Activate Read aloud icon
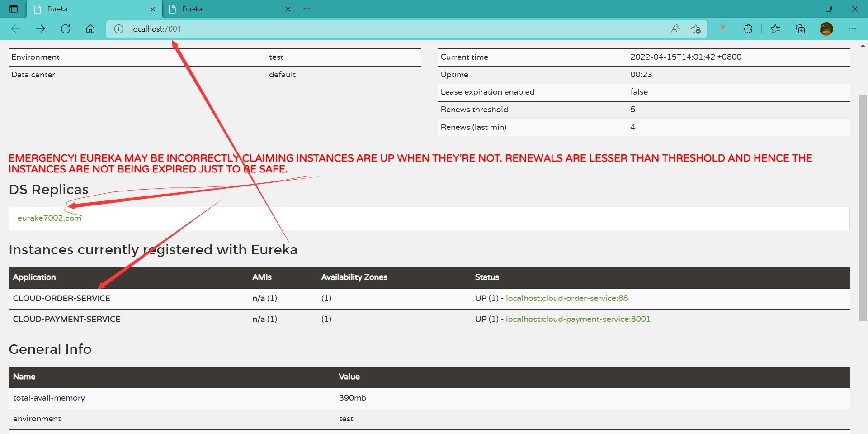868x434 pixels. click(x=675, y=29)
